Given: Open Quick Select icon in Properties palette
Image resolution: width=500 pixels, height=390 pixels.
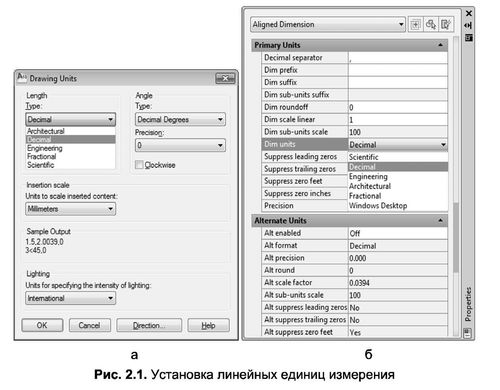Looking at the screenshot, I should (446, 24).
